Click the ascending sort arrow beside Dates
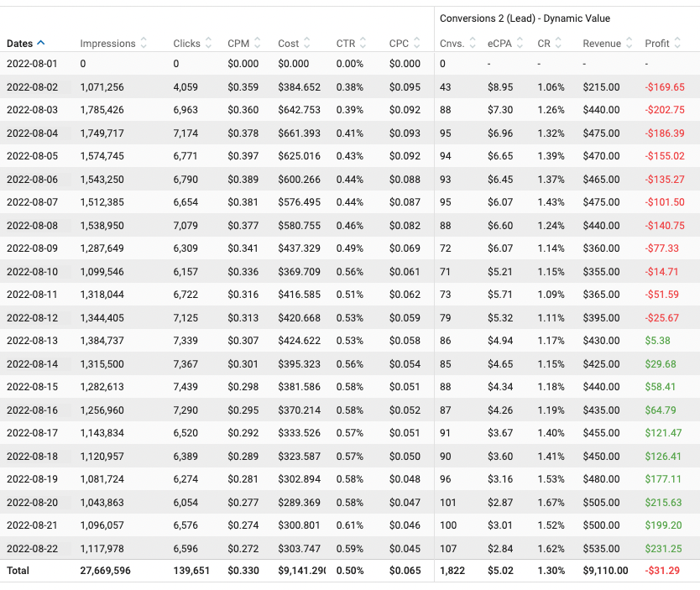700x590 pixels. pyautogui.click(x=41, y=43)
